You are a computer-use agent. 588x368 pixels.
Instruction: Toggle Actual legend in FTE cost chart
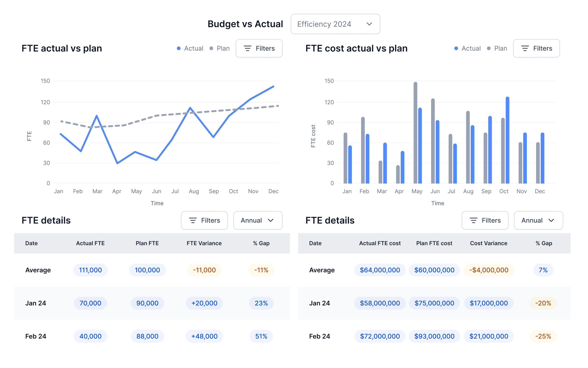(467, 48)
